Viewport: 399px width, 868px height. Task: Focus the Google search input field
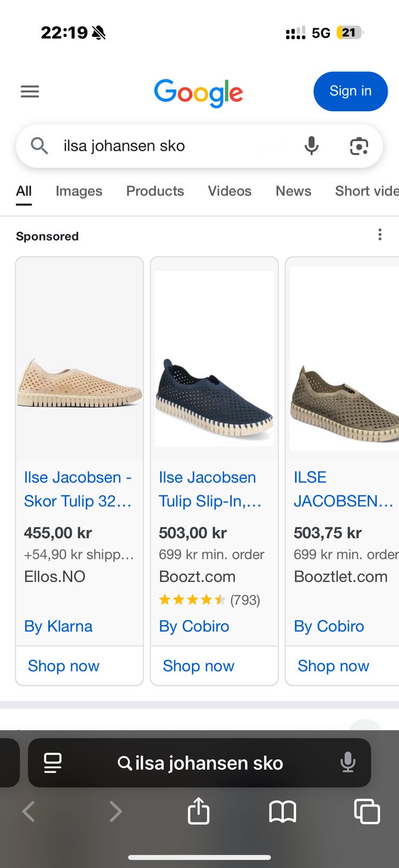173,146
